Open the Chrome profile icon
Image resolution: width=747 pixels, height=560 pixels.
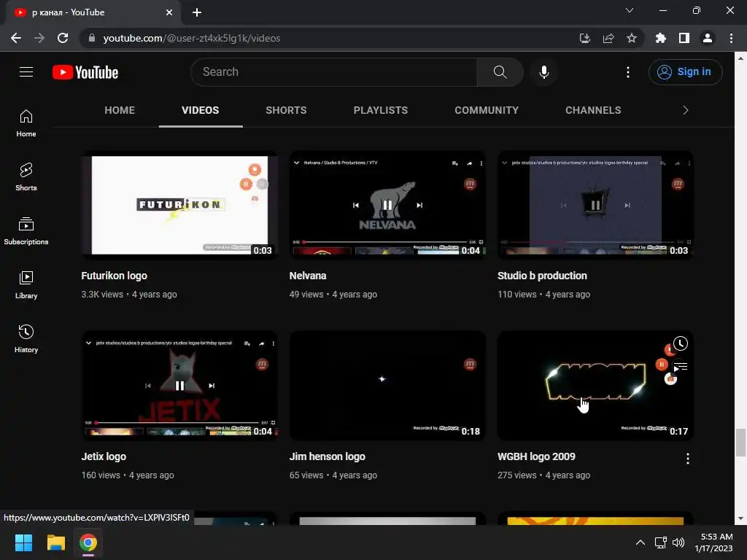707,38
